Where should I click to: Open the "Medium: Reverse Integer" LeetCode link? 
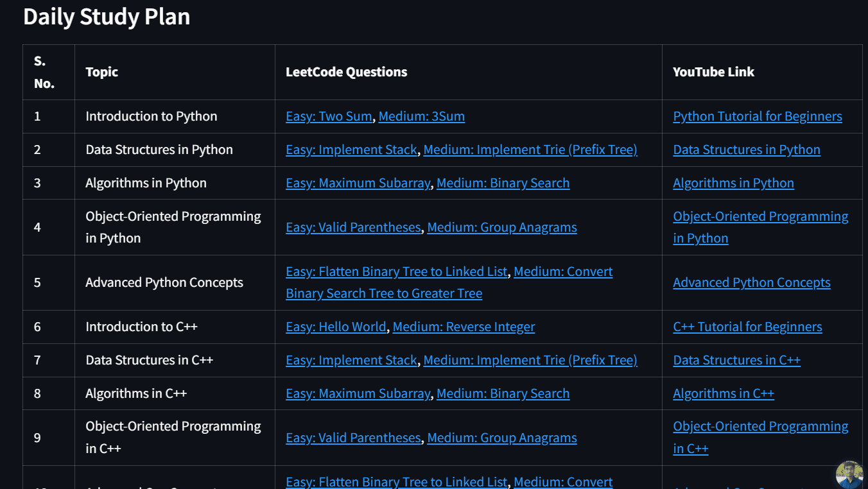tap(464, 327)
